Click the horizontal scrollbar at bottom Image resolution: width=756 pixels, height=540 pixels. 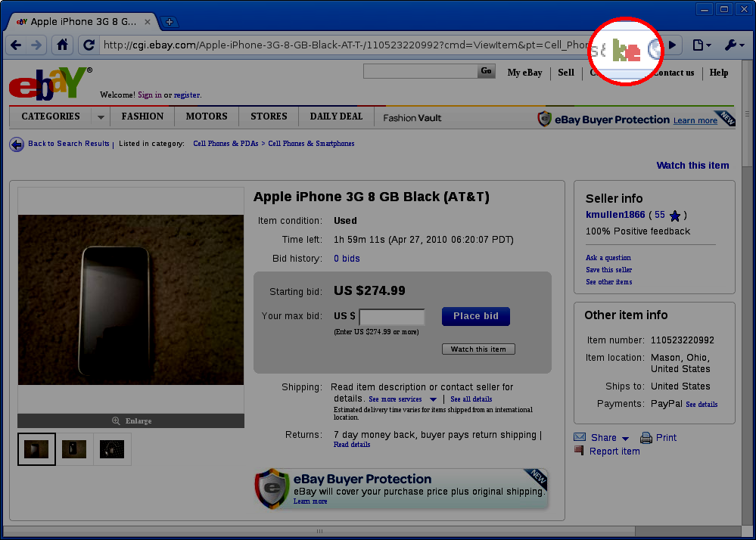click(x=319, y=531)
